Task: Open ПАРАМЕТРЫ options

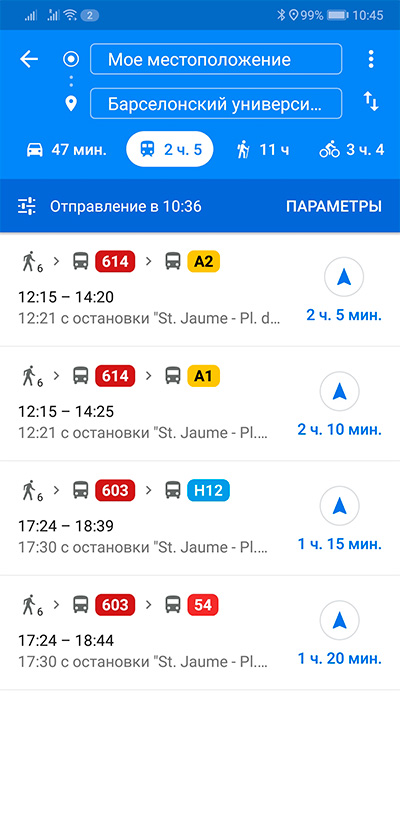Action: coord(334,206)
